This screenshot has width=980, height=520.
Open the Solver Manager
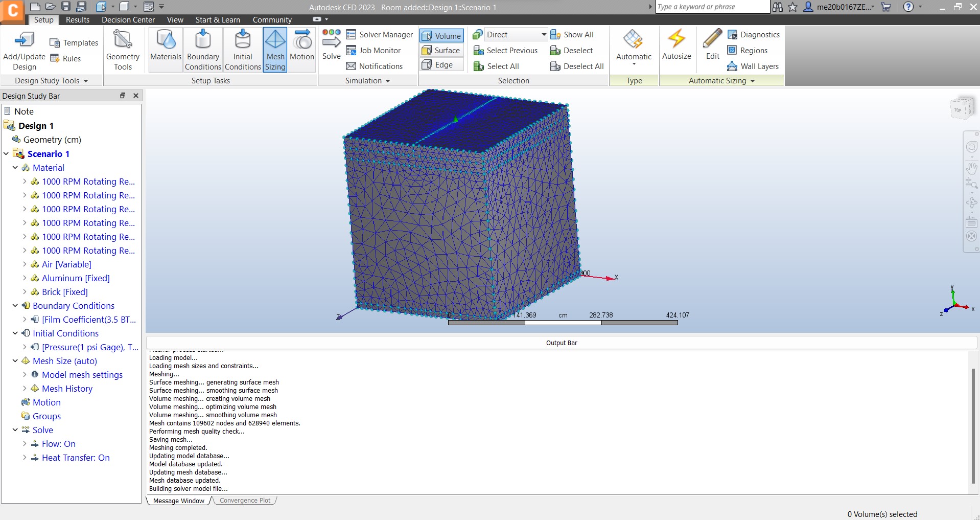(x=380, y=34)
